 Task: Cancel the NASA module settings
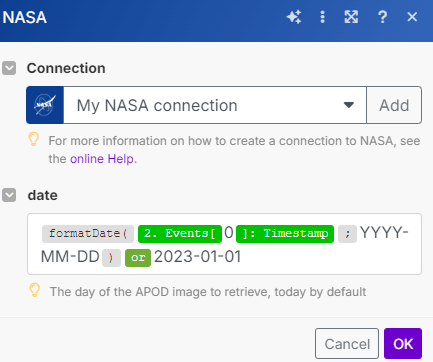(x=347, y=344)
